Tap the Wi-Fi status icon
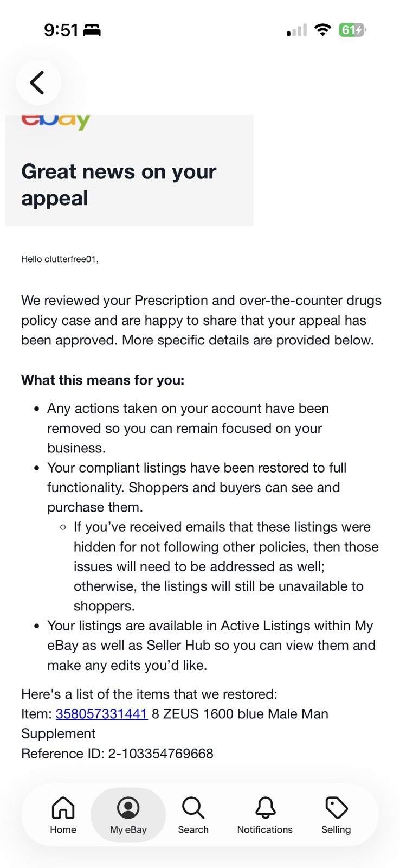 coord(322,30)
